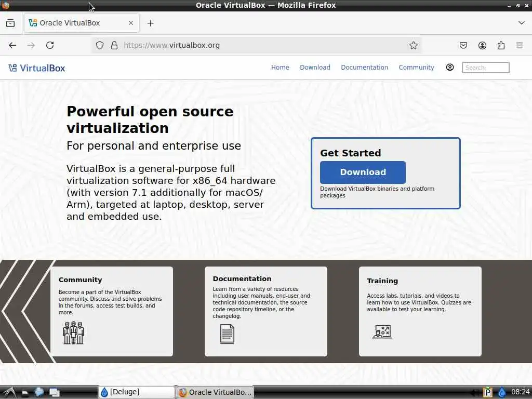Select the Oracle VirtualBox browser tab
The width and height of the screenshot is (532, 399).
82,23
